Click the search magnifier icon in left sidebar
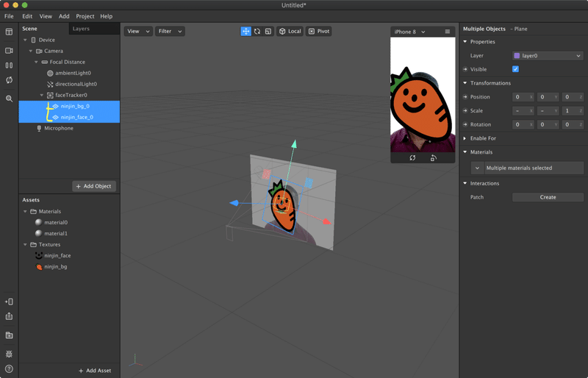 point(9,99)
